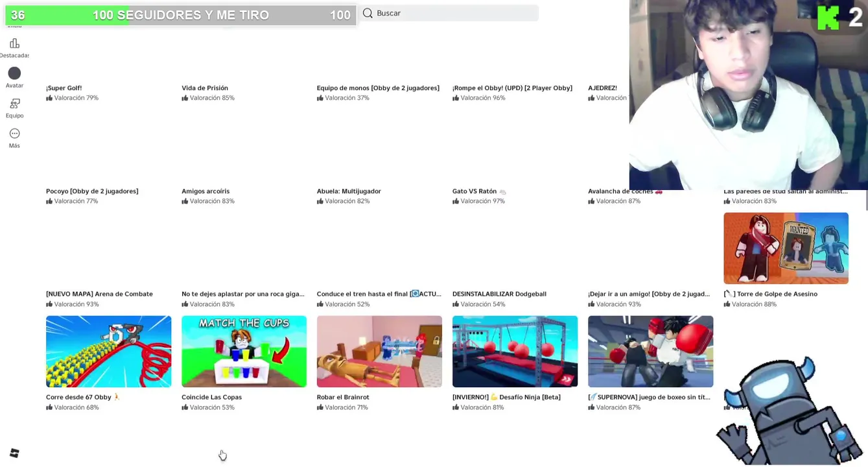Open the SUPERNOVA boxing game thumbnail

[650, 352]
